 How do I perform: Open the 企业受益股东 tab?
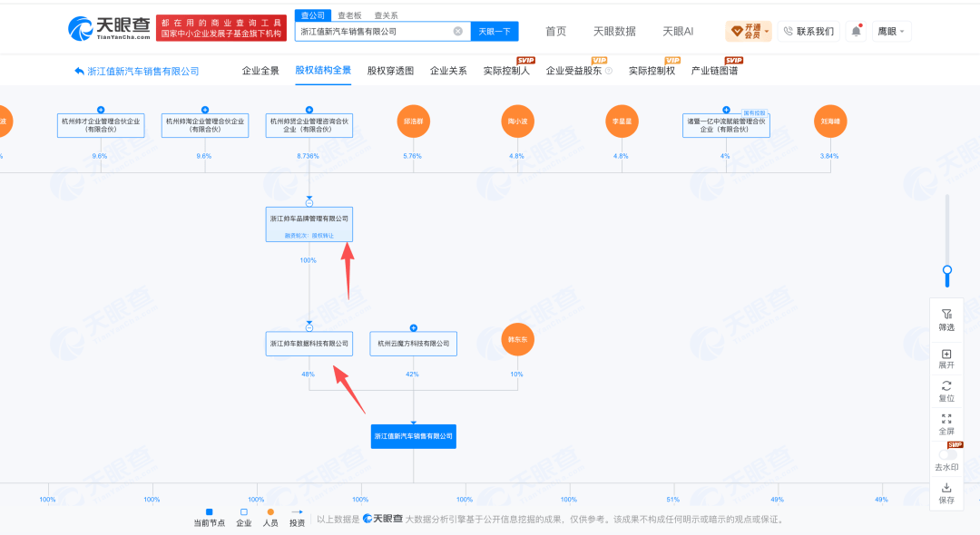tap(573, 71)
